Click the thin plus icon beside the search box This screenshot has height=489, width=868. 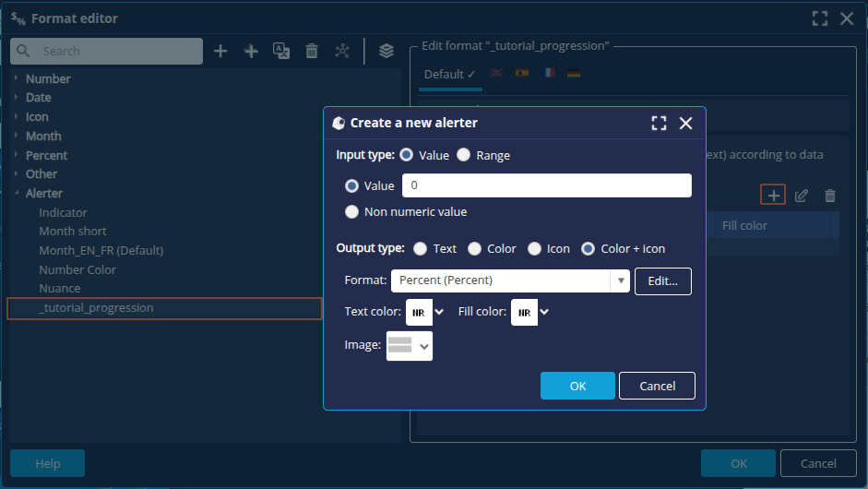220,52
